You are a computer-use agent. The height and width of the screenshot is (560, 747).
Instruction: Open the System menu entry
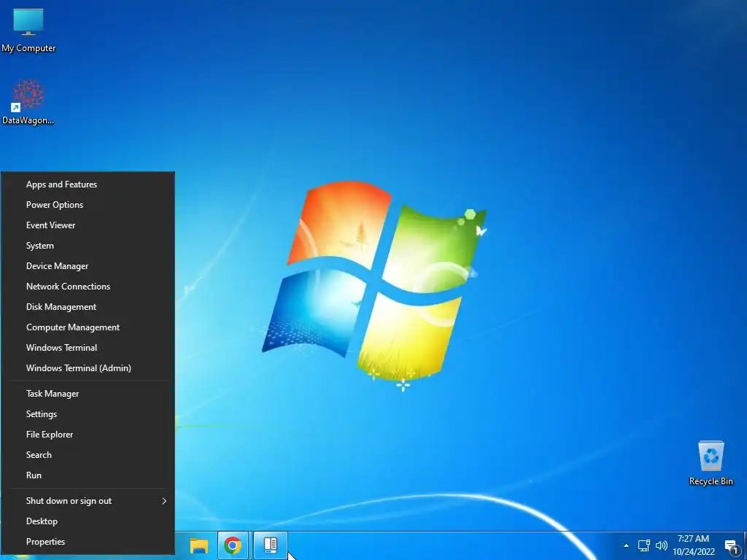88,246
